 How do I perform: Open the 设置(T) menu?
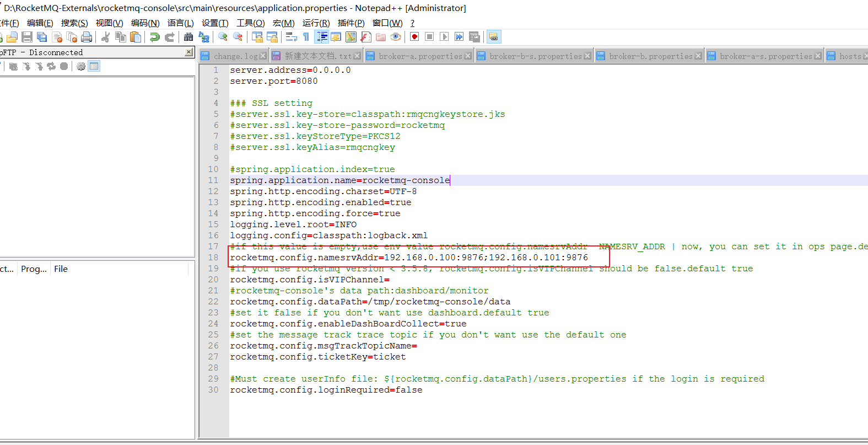coord(215,23)
